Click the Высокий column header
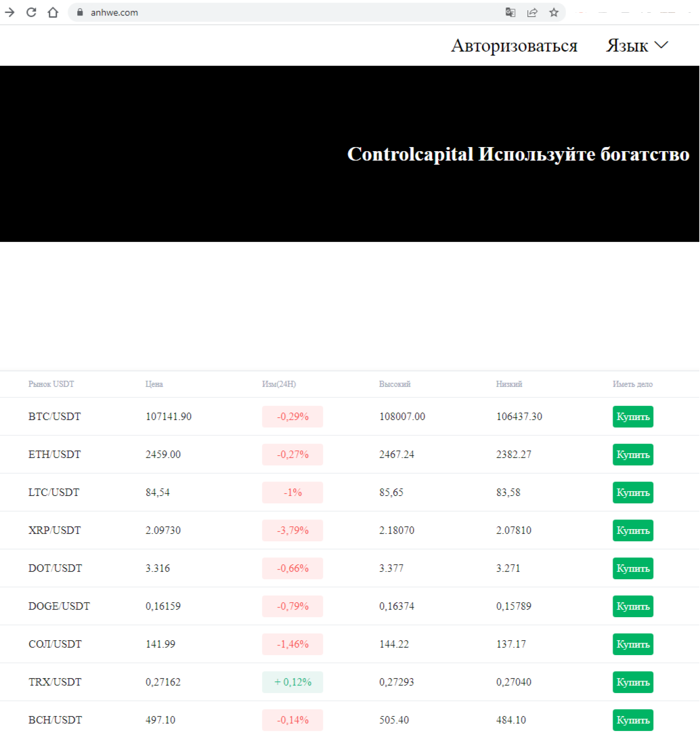Image resolution: width=700 pixels, height=737 pixels. [x=395, y=384]
